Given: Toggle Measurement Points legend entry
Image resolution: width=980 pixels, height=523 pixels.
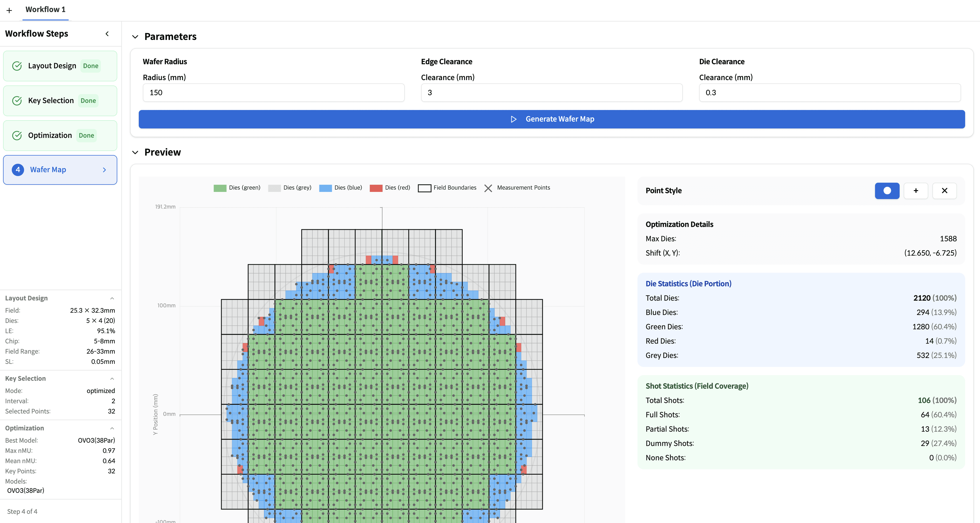Looking at the screenshot, I should 517,188.
